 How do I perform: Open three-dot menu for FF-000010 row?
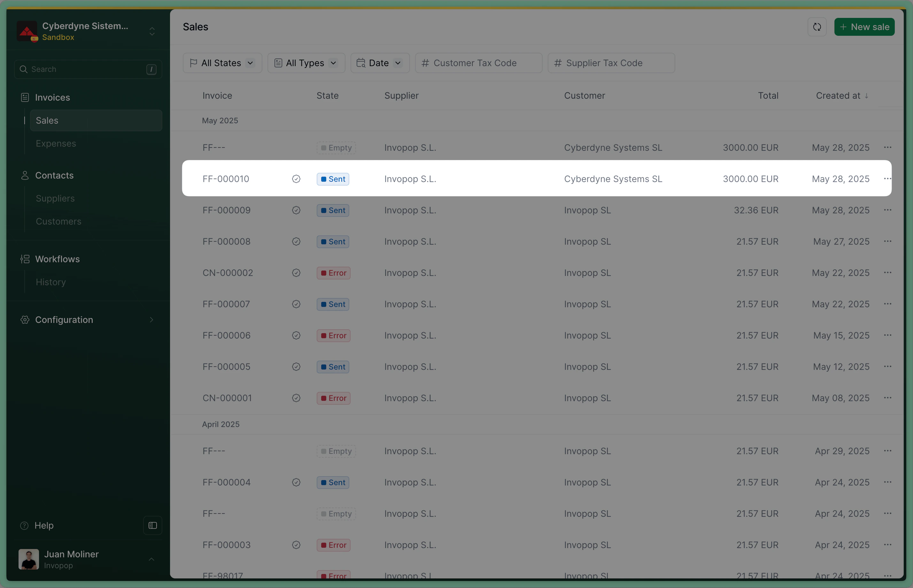click(887, 179)
